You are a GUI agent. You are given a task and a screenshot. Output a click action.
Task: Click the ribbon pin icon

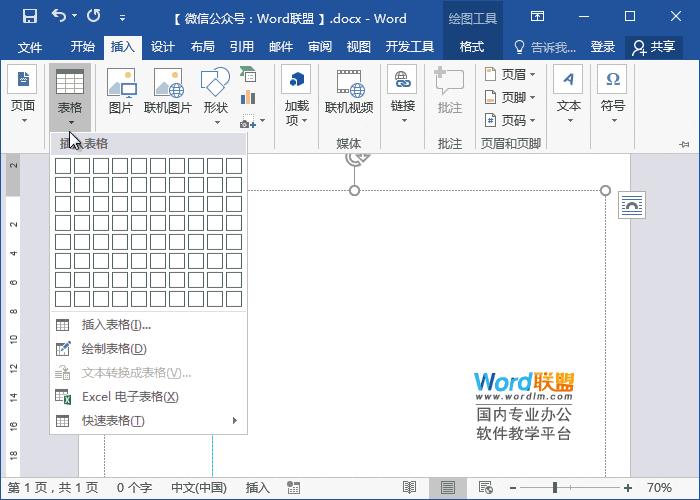click(683, 144)
